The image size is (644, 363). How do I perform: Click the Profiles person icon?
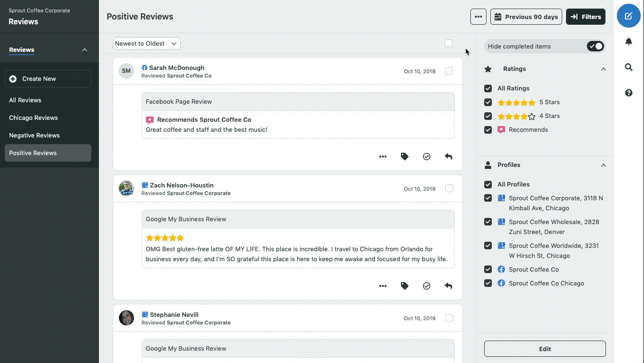pos(488,165)
